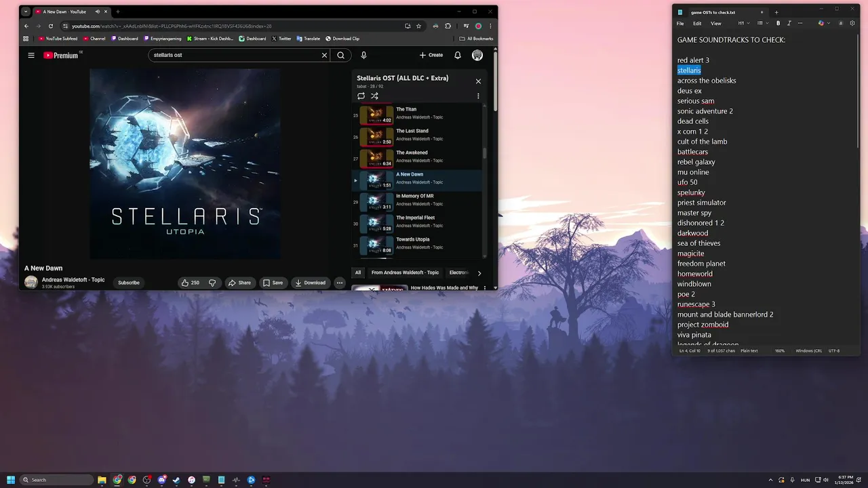The image size is (868, 488).
Task: Open more actions ellipsis beside Download
Action: [340, 283]
